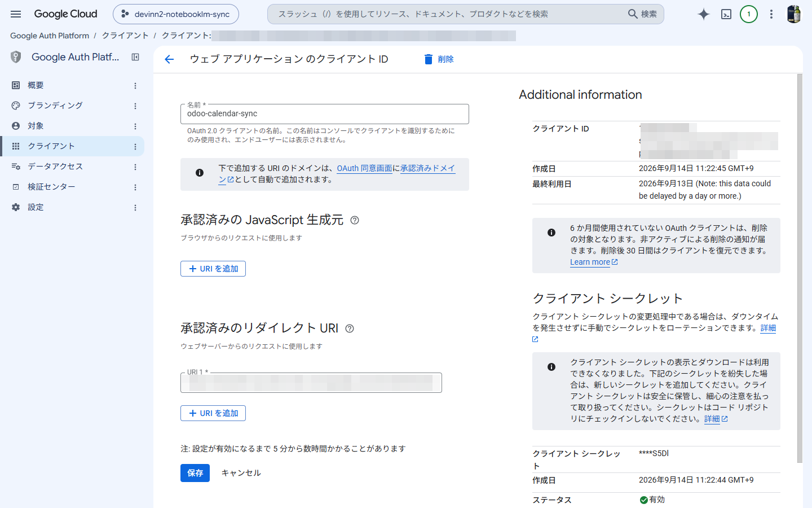Image resolution: width=812 pixels, height=508 pixels.
Task: Open help icon beside 承認済みの JavaScript 生成元
Action: tap(355, 220)
